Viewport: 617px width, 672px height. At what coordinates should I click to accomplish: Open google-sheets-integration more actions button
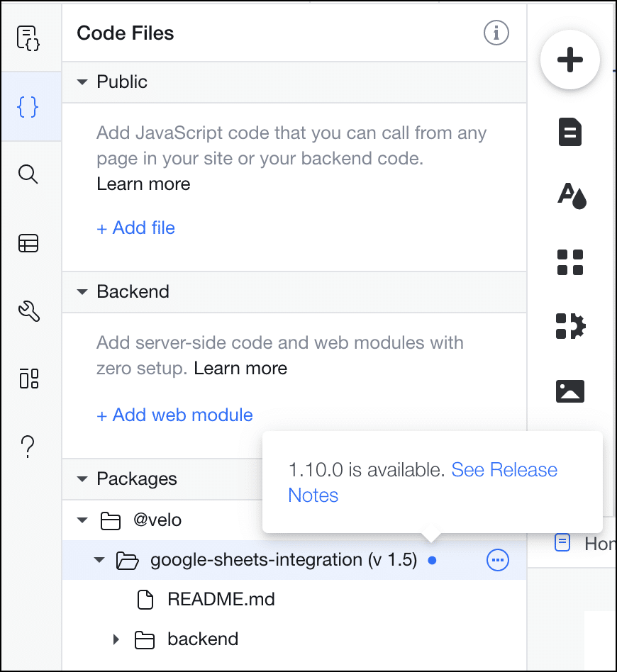click(497, 560)
